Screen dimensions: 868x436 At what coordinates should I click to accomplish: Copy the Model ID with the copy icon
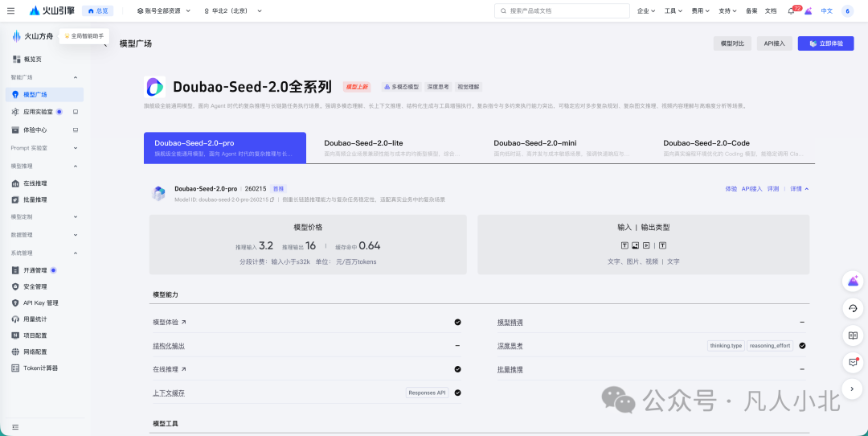coord(272,199)
